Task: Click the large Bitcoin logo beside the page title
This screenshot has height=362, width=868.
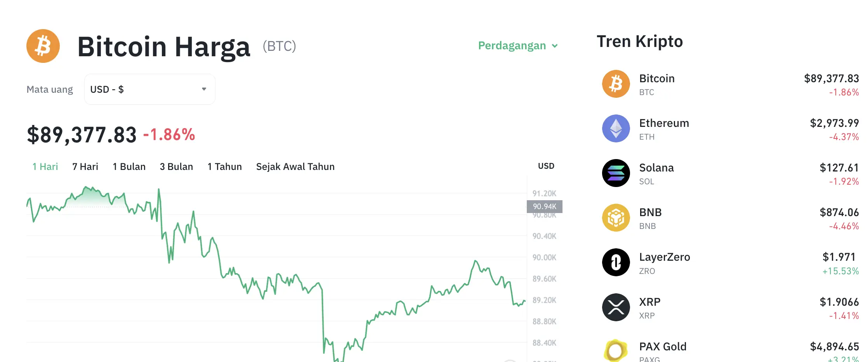Action: click(43, 45)
